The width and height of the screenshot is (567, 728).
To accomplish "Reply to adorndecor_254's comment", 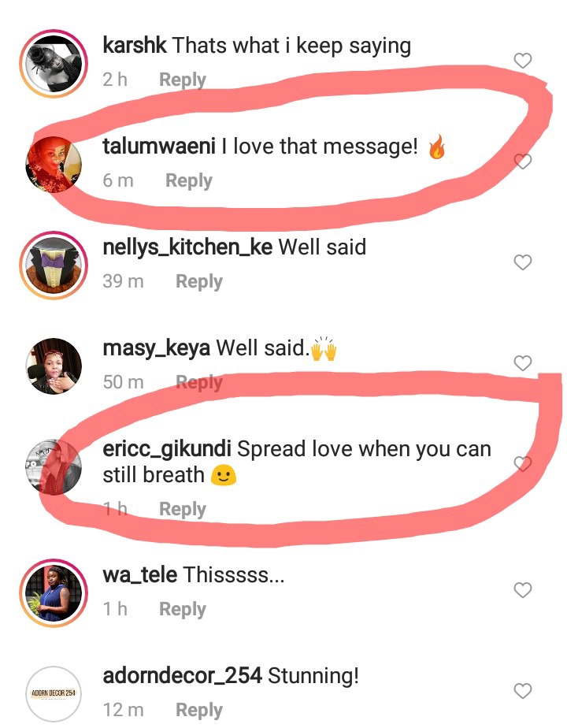I will tap(199, 710).
